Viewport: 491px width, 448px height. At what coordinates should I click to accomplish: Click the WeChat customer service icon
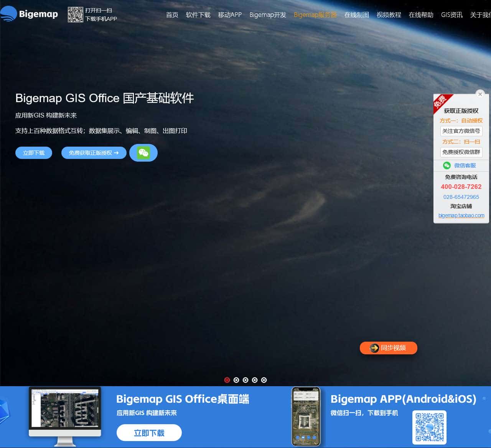point(447,165)
